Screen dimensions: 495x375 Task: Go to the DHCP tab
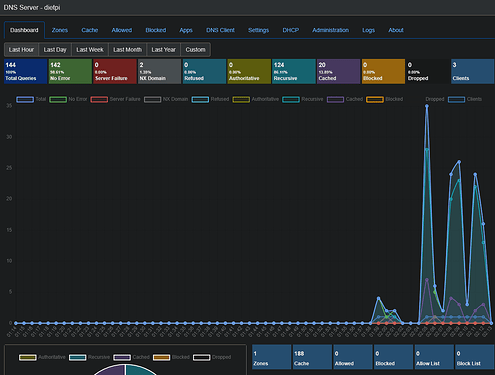tap(291, 30)
